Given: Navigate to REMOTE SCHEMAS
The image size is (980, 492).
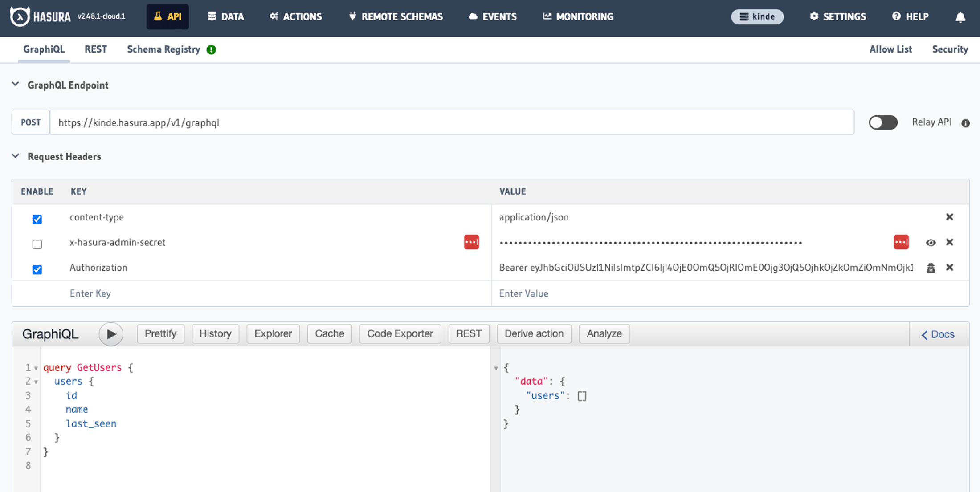Looking at the screenshot, I should click(394, 16).
